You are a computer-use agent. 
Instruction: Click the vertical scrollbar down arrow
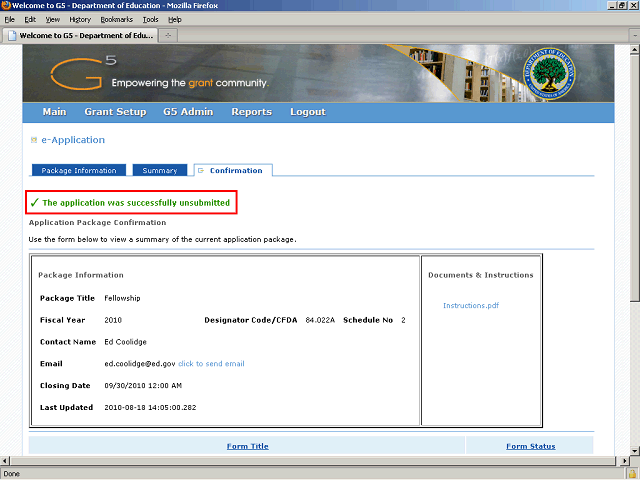click(x=634, y=451)
